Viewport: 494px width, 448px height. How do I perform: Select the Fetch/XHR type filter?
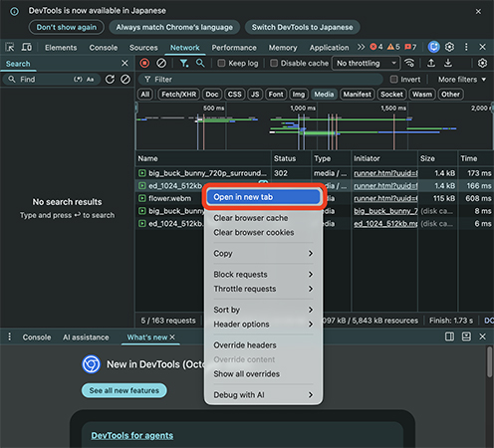pos(179,95)
